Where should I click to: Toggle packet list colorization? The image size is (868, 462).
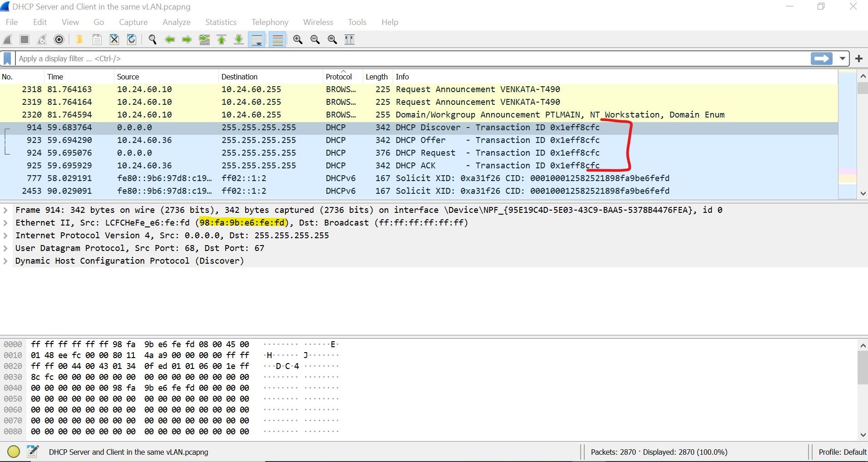pos(277,39)
